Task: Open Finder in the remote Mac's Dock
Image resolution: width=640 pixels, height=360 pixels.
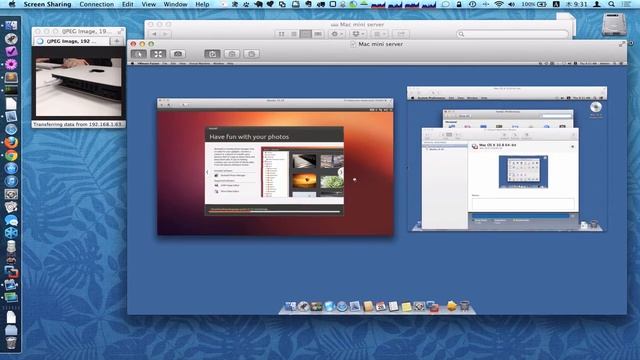Action: click(290, 306)
